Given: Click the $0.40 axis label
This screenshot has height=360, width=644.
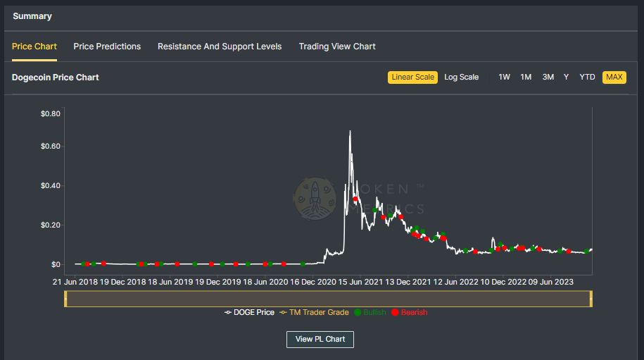Looking at the screenshot, I should pos(51,186).
